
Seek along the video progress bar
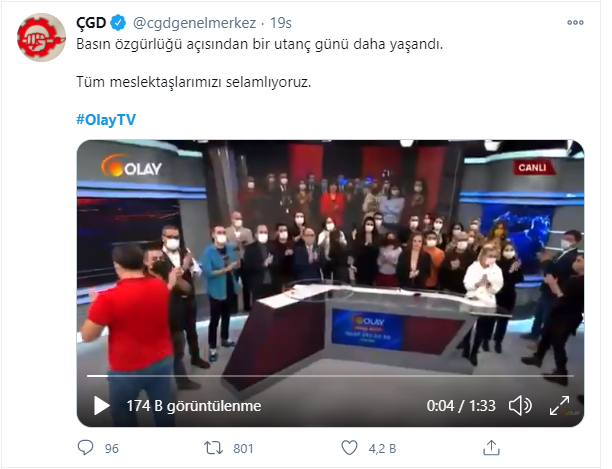click(330, 376)
